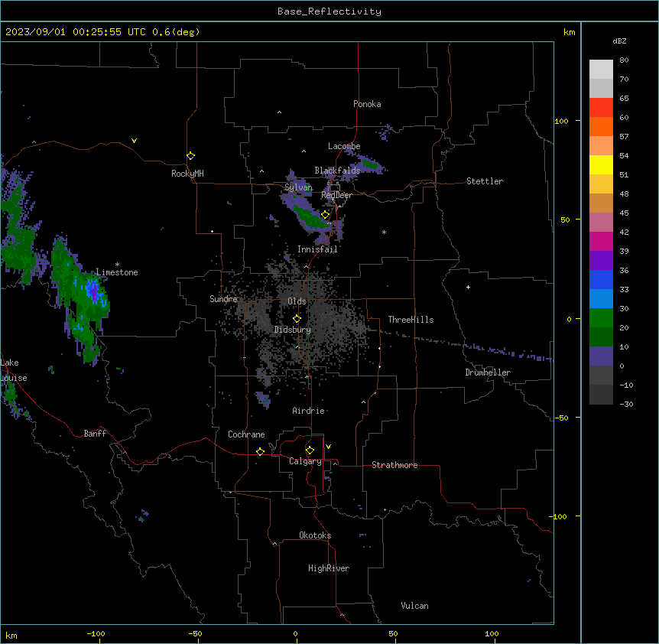The height and width of the screenshot is (644, 659).
Task: Click the Sundre label
Action: point(223,299)
